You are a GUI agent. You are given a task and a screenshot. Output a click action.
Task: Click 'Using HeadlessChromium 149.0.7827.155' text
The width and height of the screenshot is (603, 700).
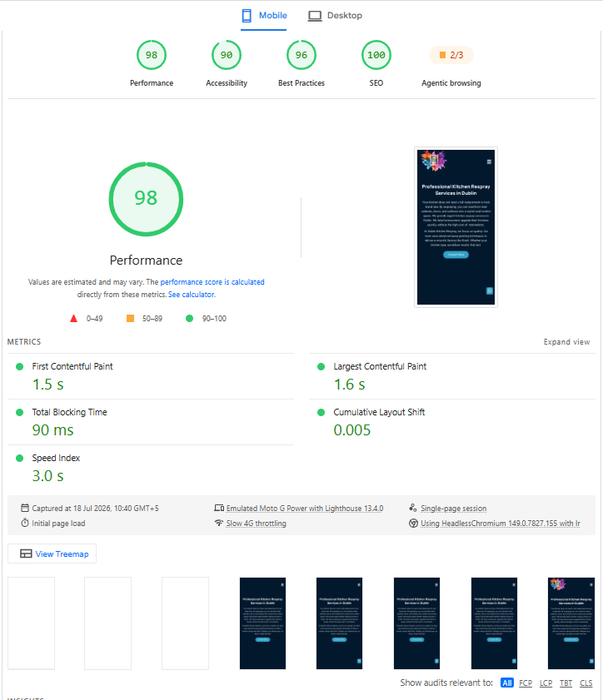(489, 524)
